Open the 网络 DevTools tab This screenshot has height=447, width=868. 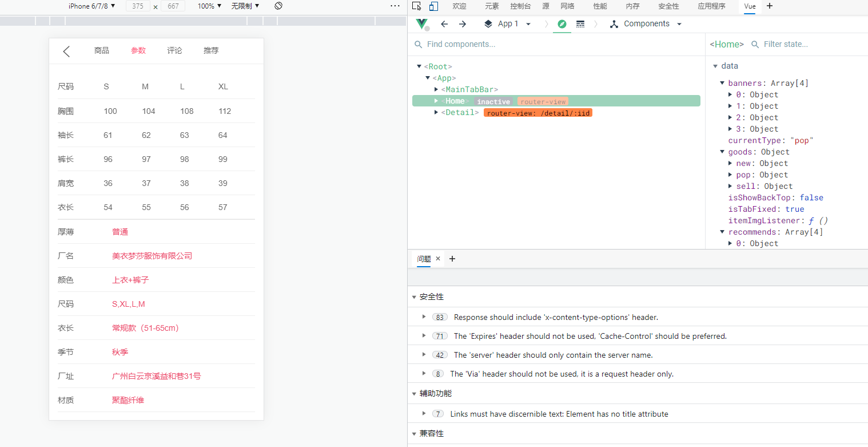click(x=567, y=6)
